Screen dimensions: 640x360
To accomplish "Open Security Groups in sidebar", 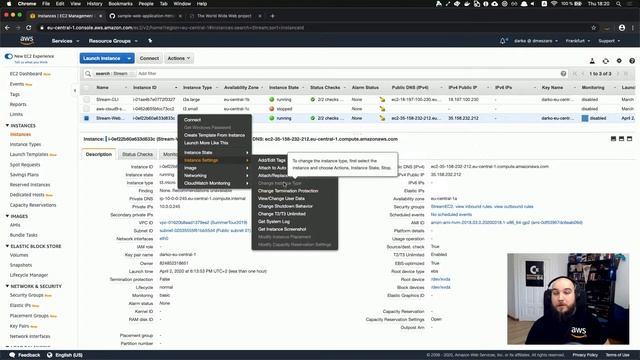I will pos(27,295).
